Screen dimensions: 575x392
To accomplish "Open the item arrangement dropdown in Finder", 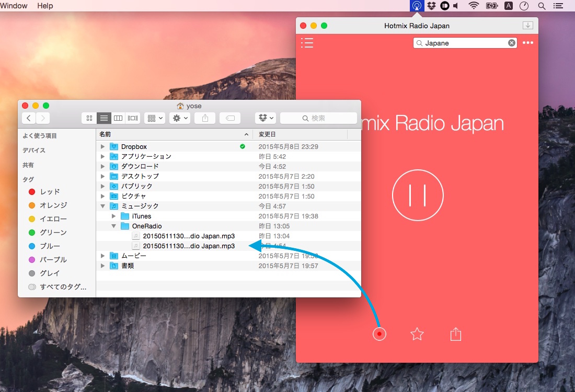I will coord(155,118).
